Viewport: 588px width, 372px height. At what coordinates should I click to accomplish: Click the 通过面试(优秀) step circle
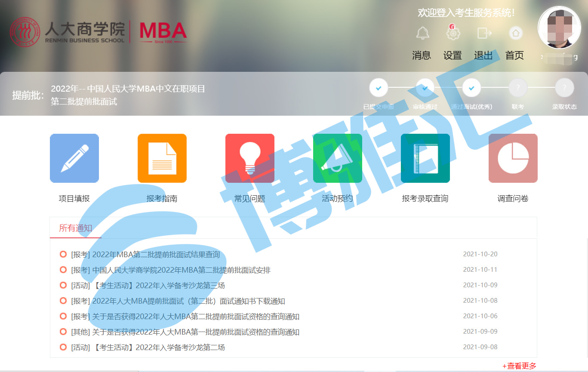[x=471, y=88]
